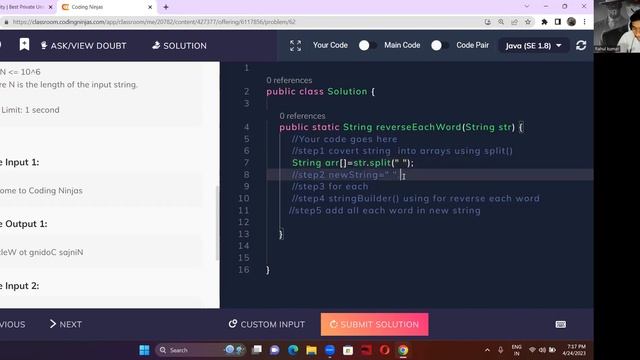Open Task View on the taskbar
This screenshot has width=640, height=360.
(257, 350)
